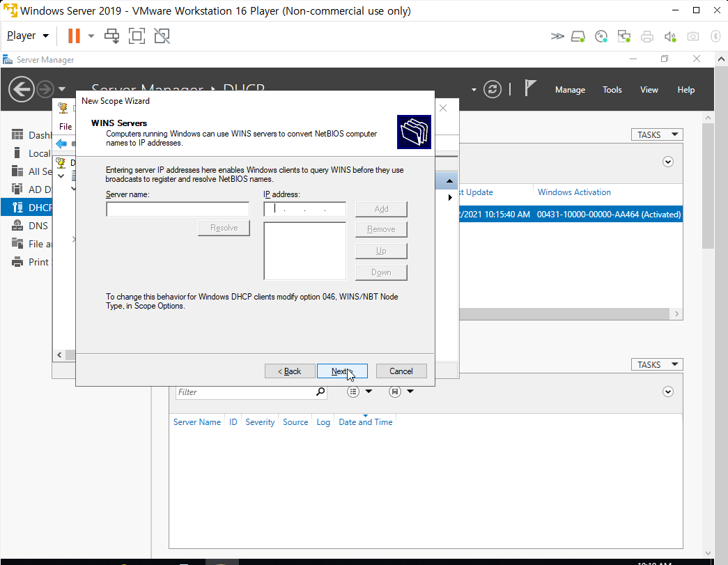Click the VMware hard disk device icon
The height and width of the screenshot is (565, 728).
pos(578,36)
